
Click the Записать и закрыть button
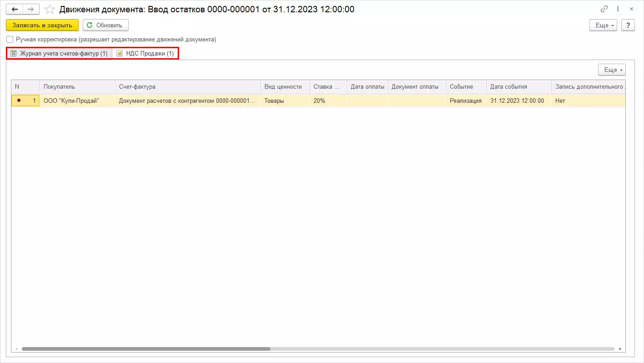pyautogui.click(x=42, y=25)
